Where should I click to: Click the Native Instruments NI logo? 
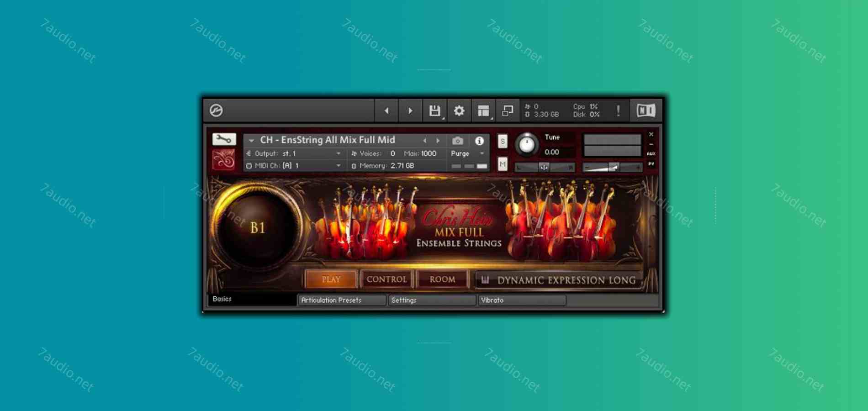[x=646, y=111]
